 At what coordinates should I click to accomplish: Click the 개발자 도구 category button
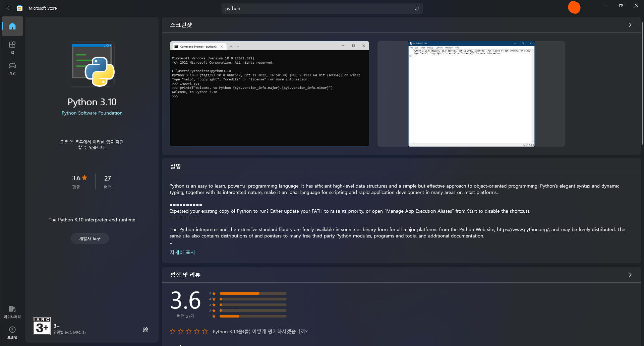pyautogui.click(x=90, y=238)
